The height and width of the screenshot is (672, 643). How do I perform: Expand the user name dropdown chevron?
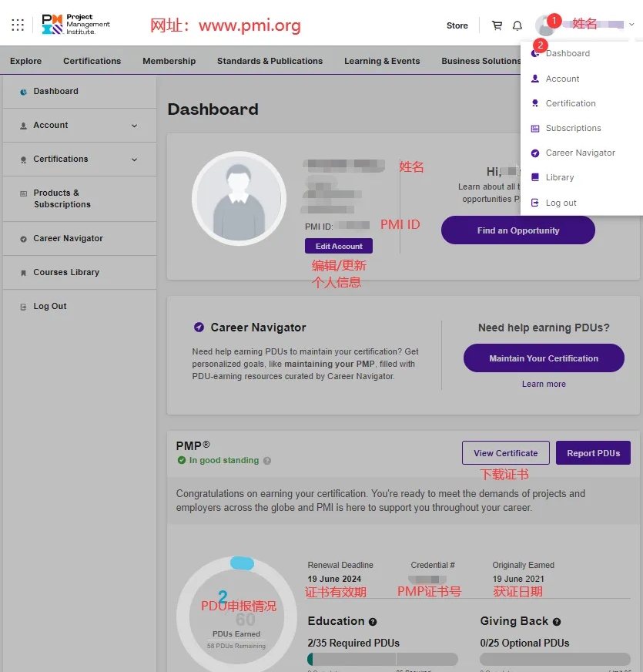[631, 25]
